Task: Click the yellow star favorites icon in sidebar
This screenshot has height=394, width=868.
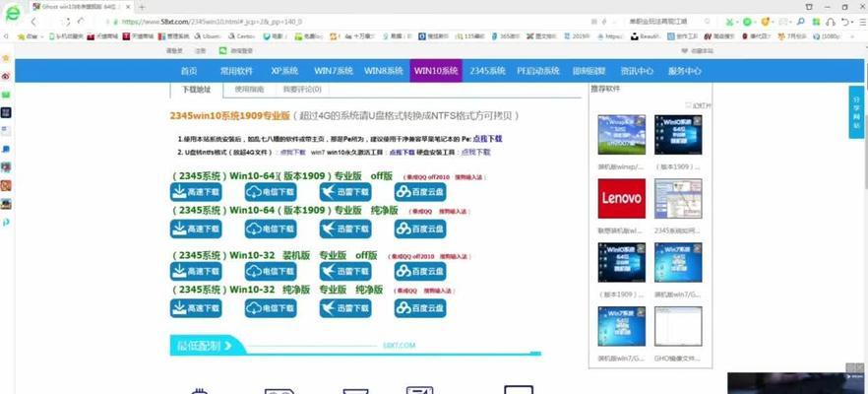Action: point(6,58)
